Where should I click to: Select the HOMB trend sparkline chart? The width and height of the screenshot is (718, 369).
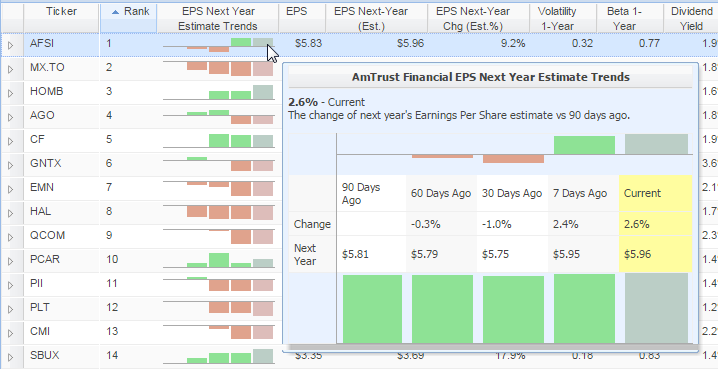click(x=218, y=92)
